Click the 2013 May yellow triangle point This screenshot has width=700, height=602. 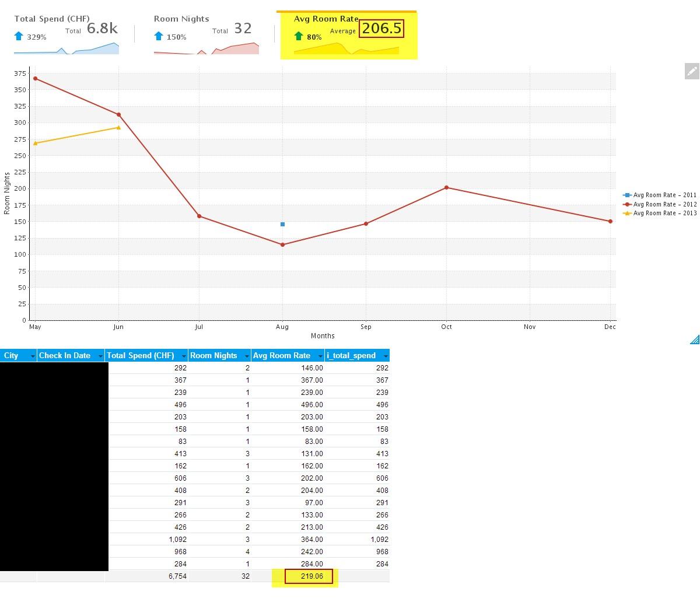click(x=36, y=143)
